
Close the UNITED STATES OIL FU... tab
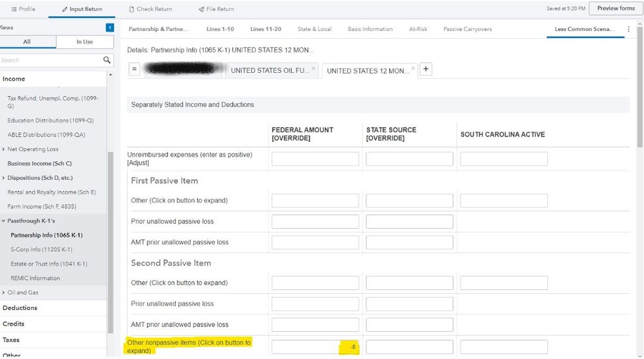click(x=313, y=68)
